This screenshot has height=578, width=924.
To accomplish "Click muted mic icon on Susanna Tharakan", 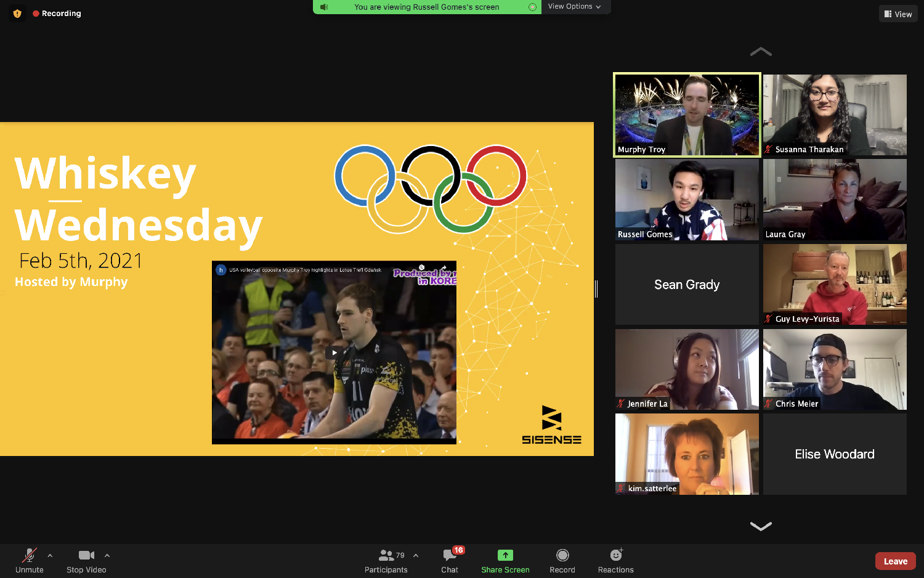I will 769,149.
